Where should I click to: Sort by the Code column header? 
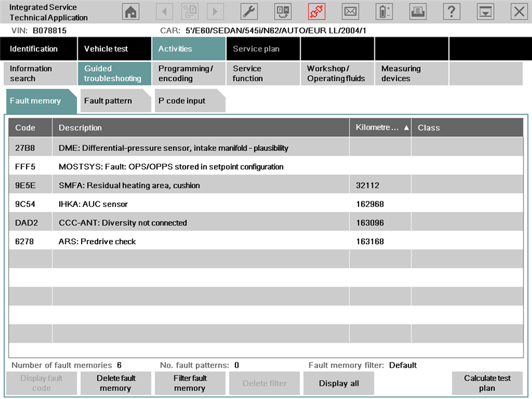click(30, 128)
